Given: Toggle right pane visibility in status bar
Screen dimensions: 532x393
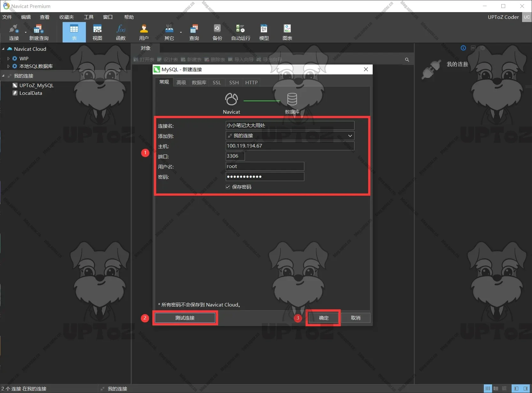Looking at the screenshot, I should 525,389.
